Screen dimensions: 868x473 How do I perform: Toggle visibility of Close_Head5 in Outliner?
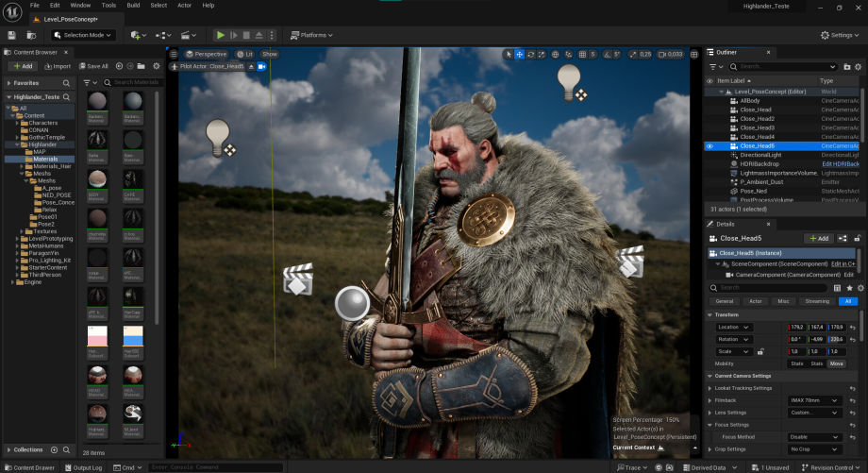[x=709, y=146]
